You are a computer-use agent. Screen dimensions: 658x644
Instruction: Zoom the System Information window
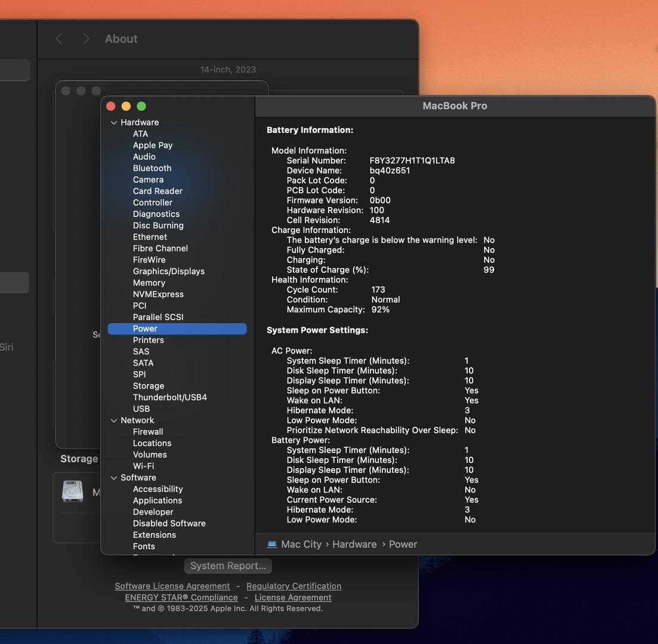click(141, 106)
